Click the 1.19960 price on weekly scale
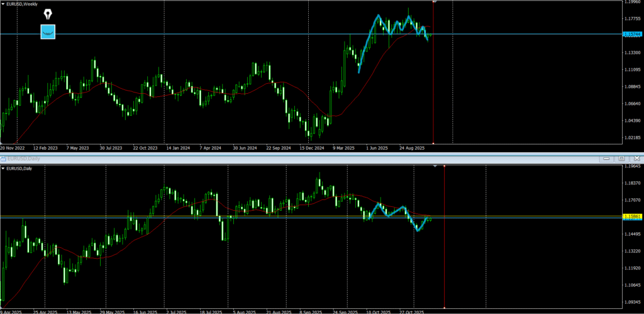This screenshot has height=314, width=644. point(631,3)
